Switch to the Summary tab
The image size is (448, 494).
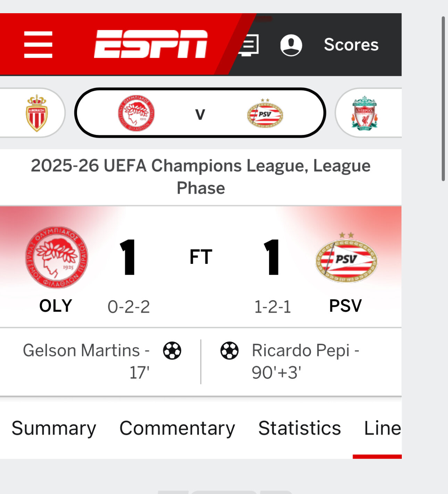tap(54, 428)
